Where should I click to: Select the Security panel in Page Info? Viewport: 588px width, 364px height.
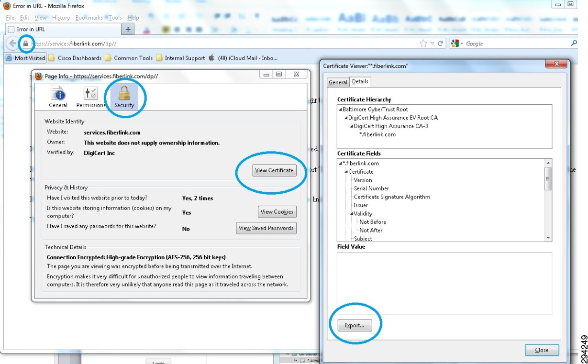pyautogui.click(x=124, y=97)
